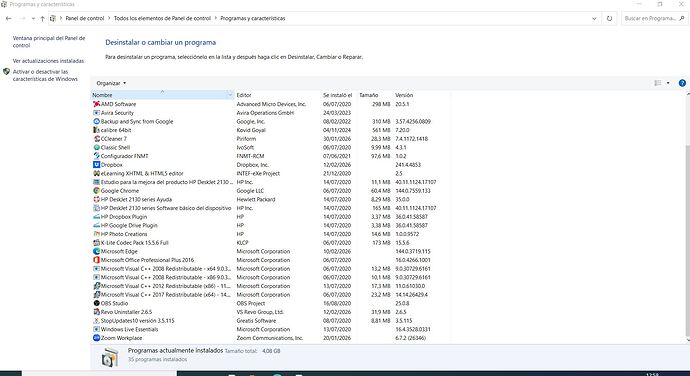Viewport: 690px width, 376px height.
Task: Click the eLearning XHTML & HTML5 editor icon
Action: 96,173
